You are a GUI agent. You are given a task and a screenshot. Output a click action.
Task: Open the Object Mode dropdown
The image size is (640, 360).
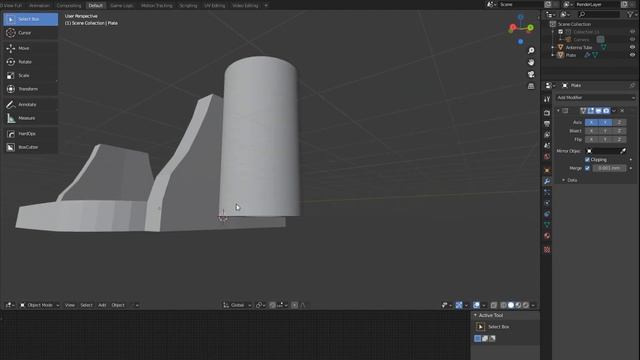pos(39,305)
